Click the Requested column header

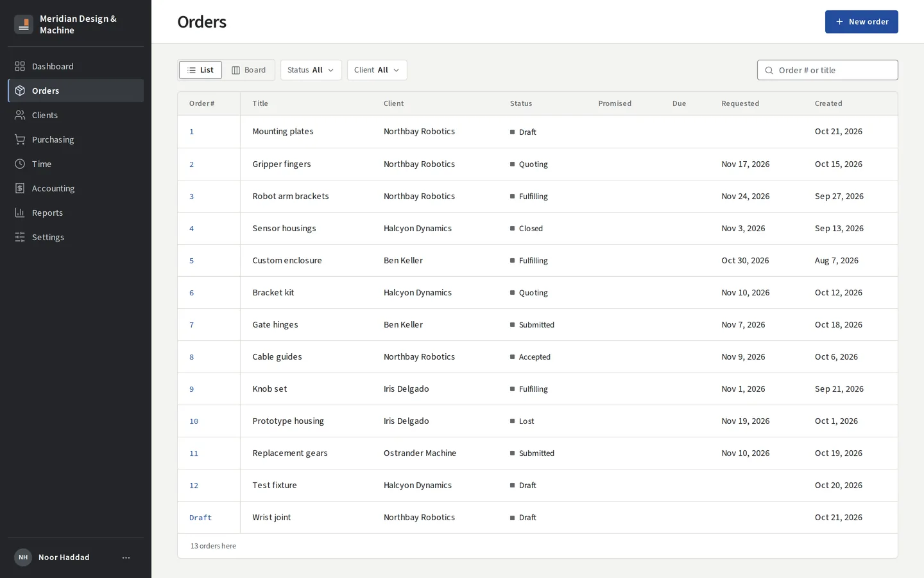click(x=740, y=103)
